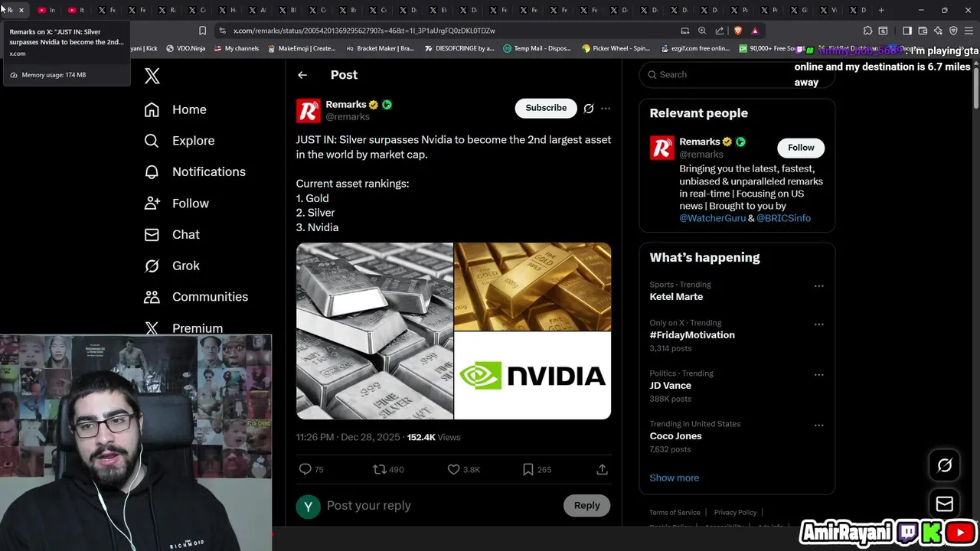Open the JD Vance trending topic
The image size is (980, 551).
[x=671, y=386]
